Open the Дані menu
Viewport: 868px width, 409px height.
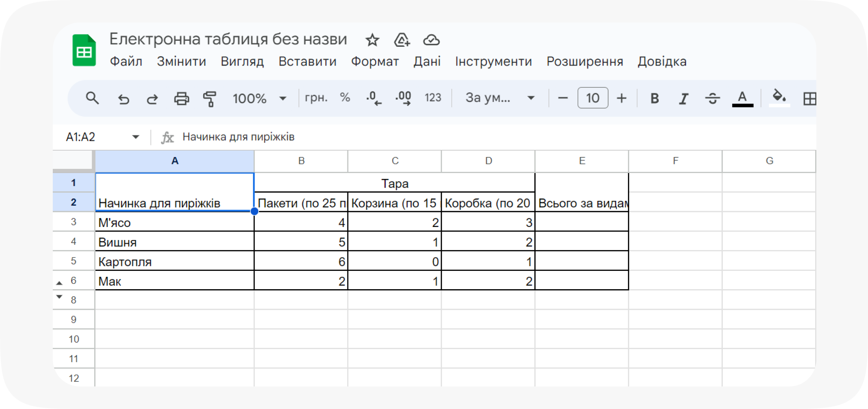[x=427, y=61]
